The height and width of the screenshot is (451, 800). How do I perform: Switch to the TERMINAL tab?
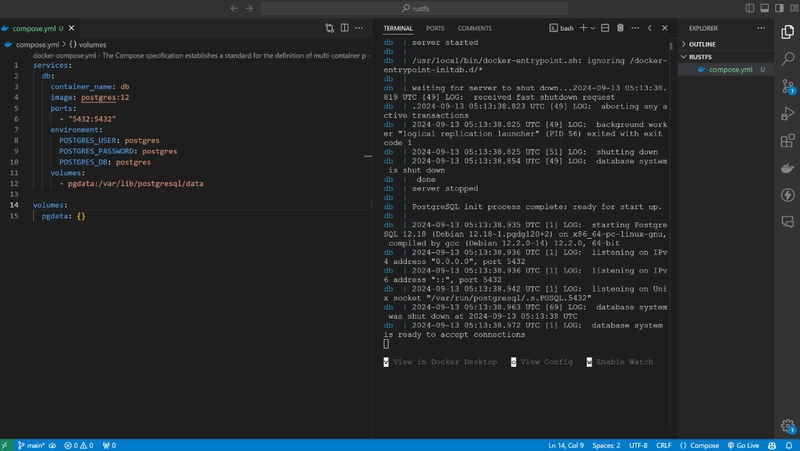click(x=398, y=28)
